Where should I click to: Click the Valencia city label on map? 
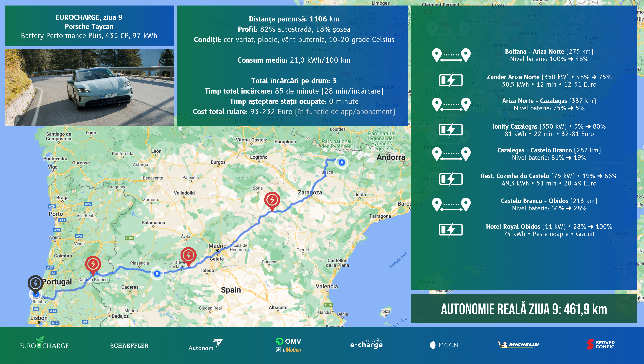(327, 286)
